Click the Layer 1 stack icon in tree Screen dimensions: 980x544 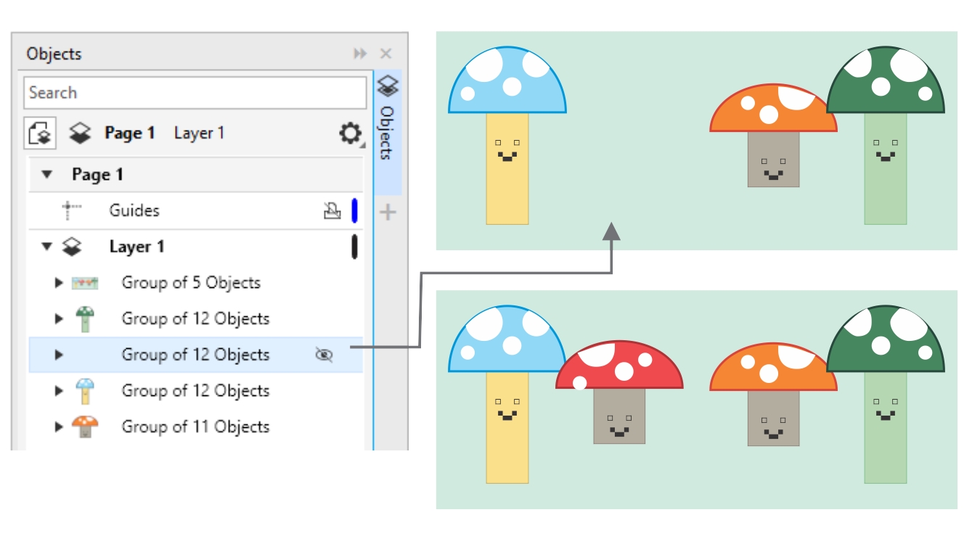[71, 247]
